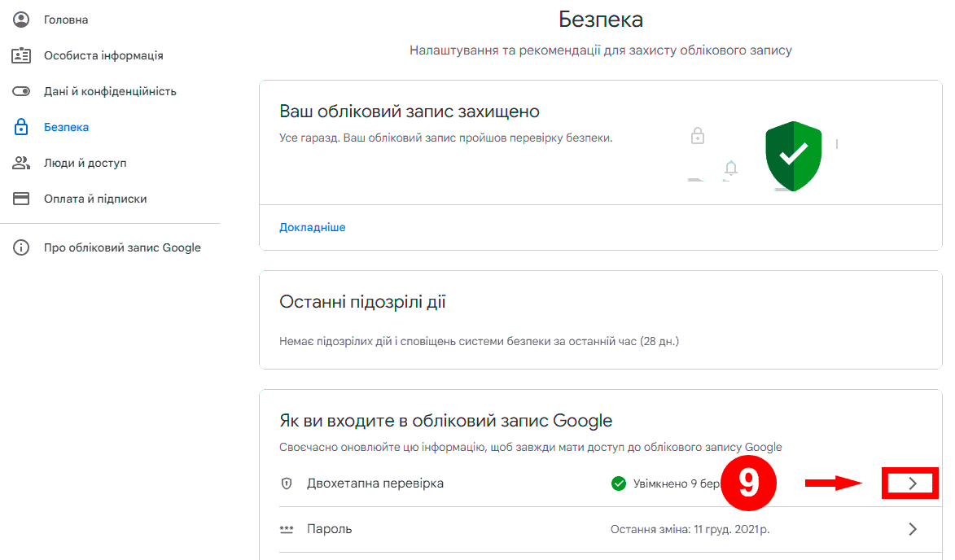955x560 pixels.
Task: Click the Люди й доступ people icon
Action: coord(21,163)
